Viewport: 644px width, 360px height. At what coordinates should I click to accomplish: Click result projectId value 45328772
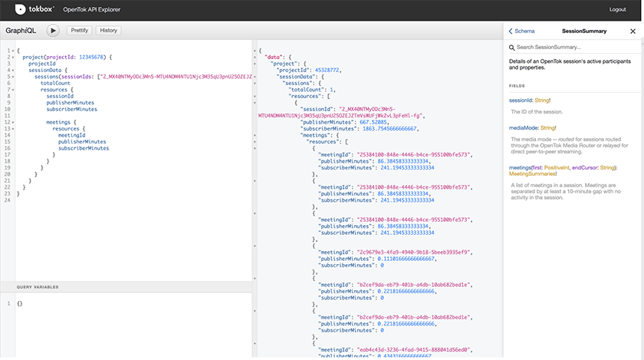327,71
